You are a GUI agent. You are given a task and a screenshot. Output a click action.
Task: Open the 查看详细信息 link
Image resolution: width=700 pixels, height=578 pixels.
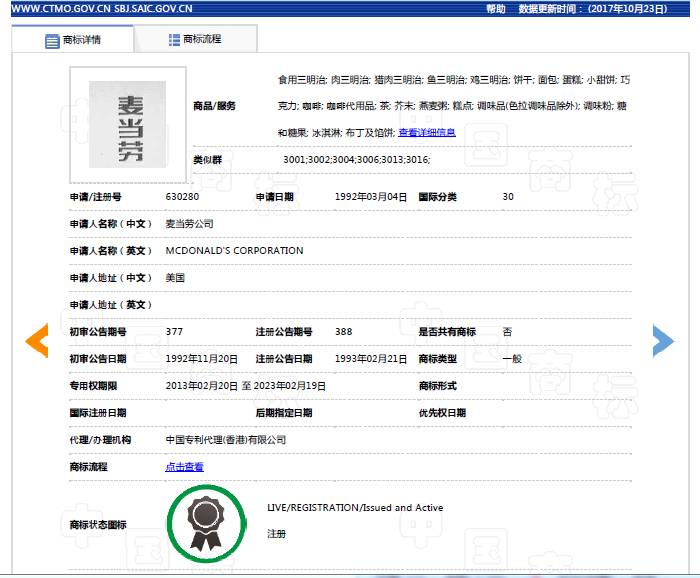[427, 132]
